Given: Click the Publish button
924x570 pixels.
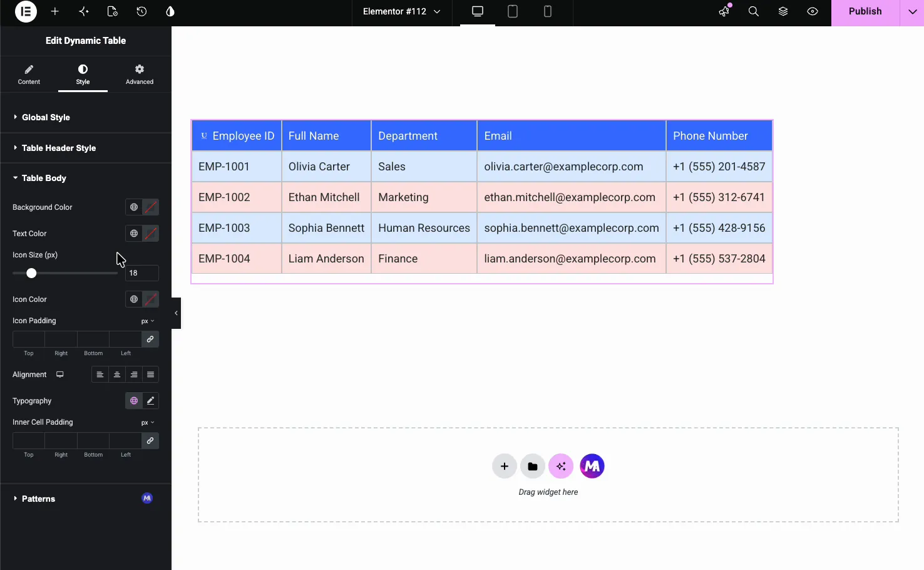Looking at the screenshot, I should click(x=865, y=11).
